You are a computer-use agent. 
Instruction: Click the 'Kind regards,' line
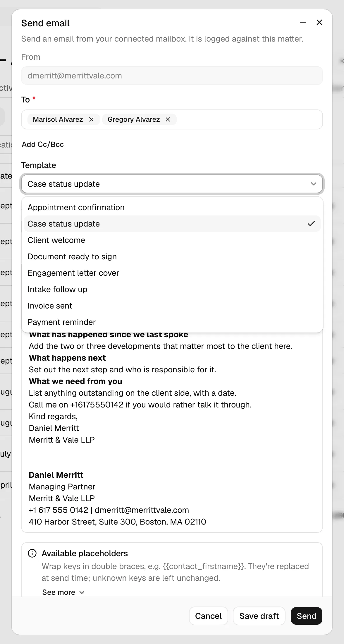53,416
